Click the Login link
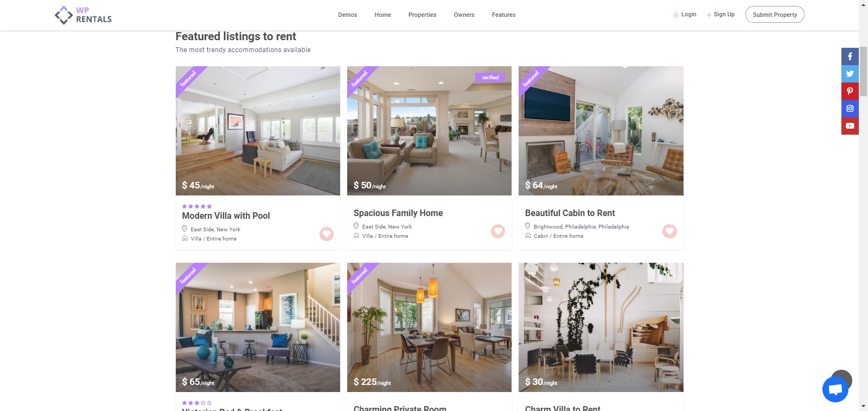Viewport: 868px width, 411px height. pos(685,15)
